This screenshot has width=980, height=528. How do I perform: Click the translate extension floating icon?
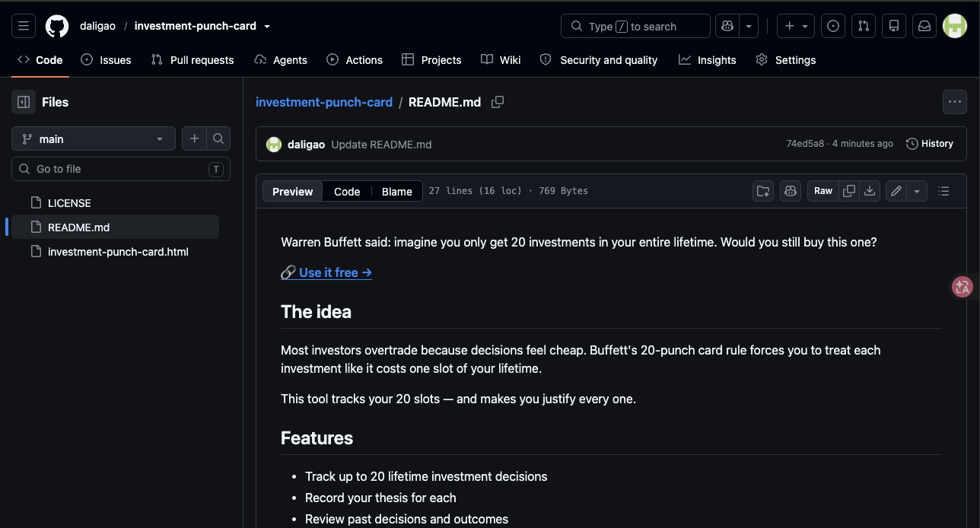(963, 287)
